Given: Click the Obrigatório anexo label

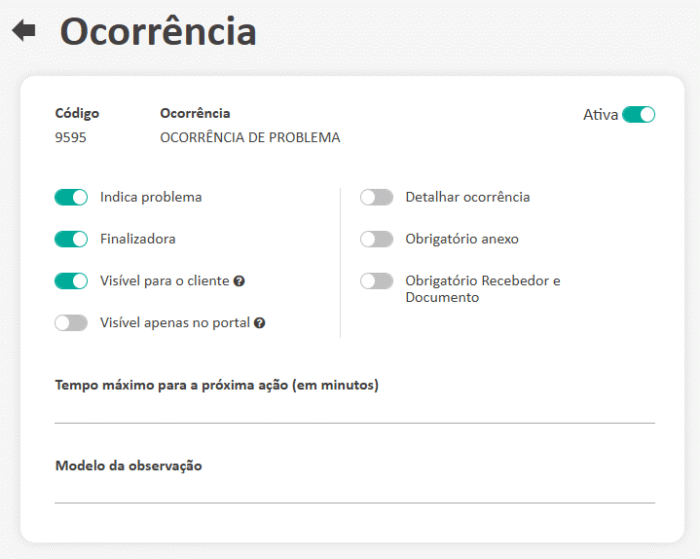Looking at the screenshot, I should click(x=461, y=239).
